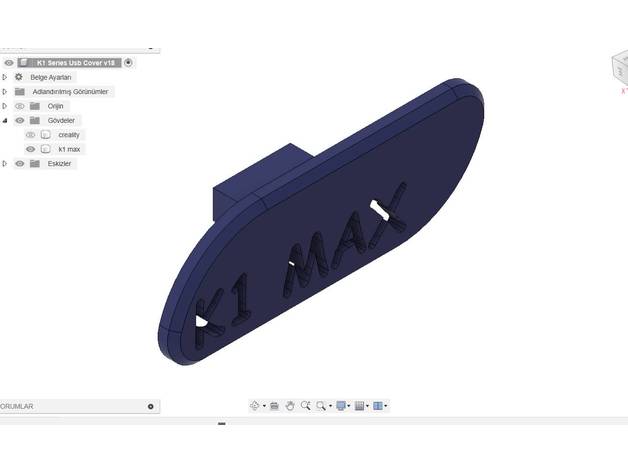Click the ViewCube in the corner
Image resolution: width=628 pixels, height=472 pixels.
pyautogui.click(x=617, y=69)
